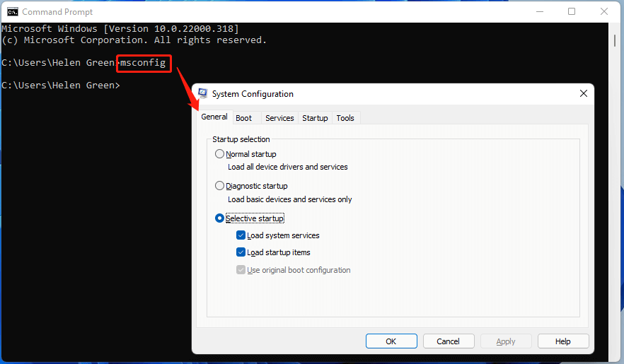Viewport: 624px width, 364px height.
Task: Click 'Load all device drivers and services' text
Action: tap(288, 167)
